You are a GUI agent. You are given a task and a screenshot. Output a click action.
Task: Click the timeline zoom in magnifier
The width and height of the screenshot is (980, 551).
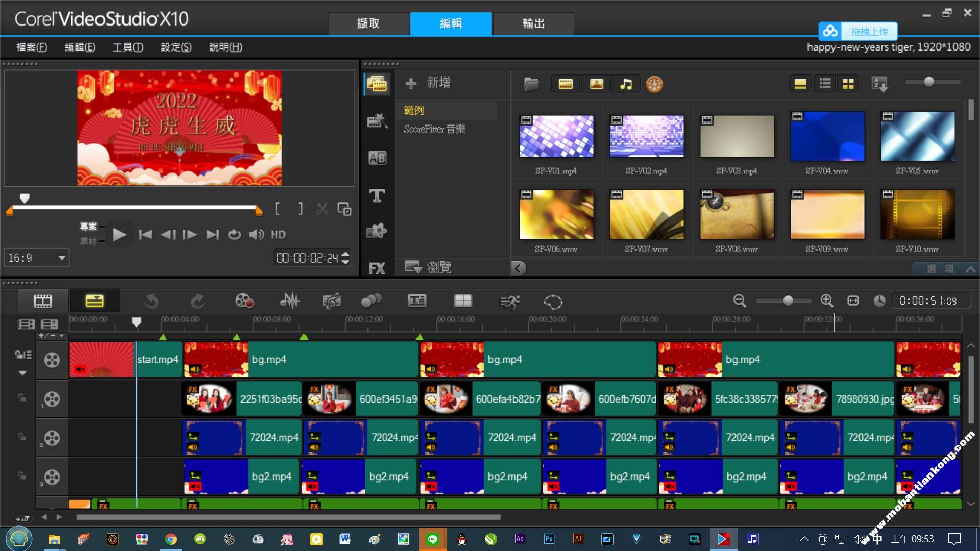coord(827,301)
